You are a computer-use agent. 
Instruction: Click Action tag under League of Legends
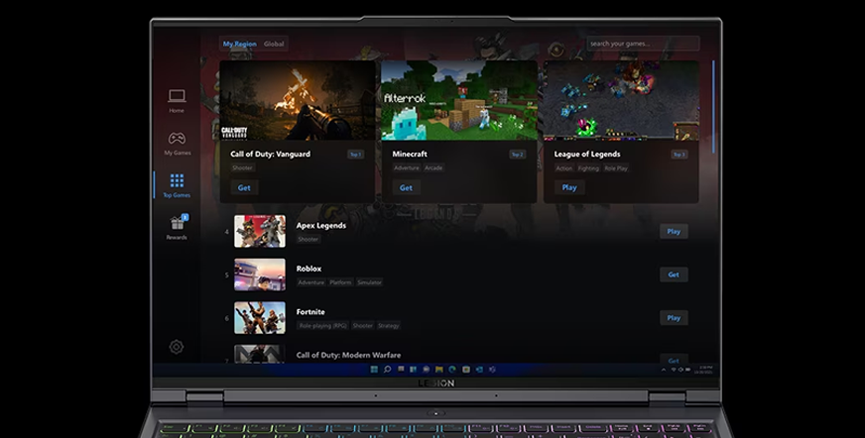tap(564, 168)
